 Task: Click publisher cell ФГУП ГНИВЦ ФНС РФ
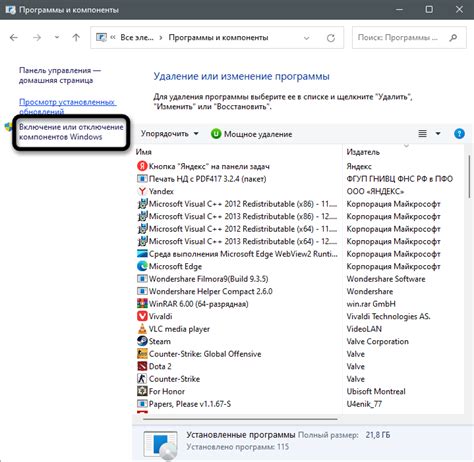click(399, 179)
